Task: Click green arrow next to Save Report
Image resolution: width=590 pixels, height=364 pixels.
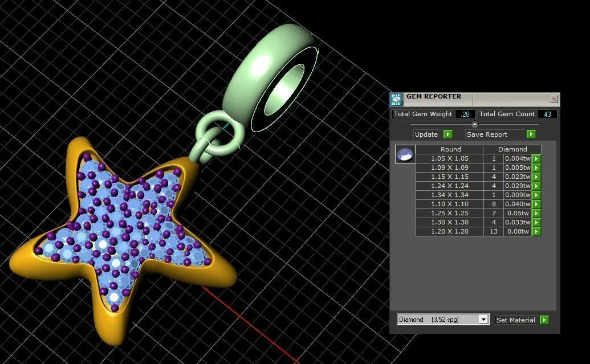Action: coord(531,134)
